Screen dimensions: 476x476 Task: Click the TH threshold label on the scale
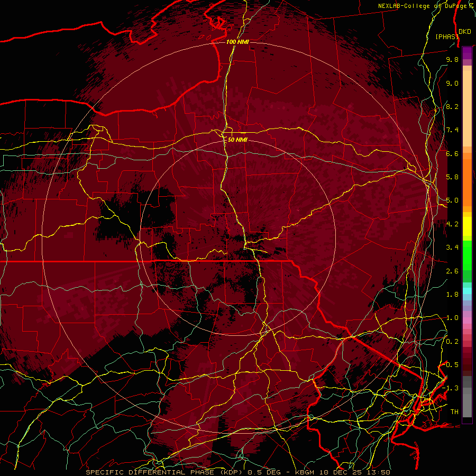[454, 412]
